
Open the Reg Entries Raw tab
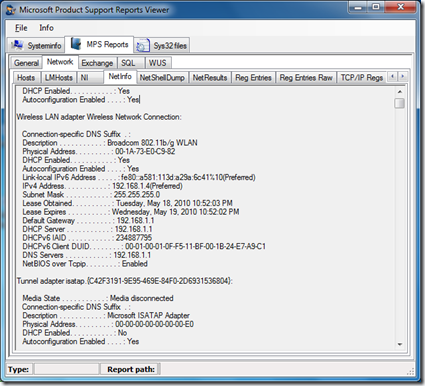pyautogui.click(x=306, y=78)
